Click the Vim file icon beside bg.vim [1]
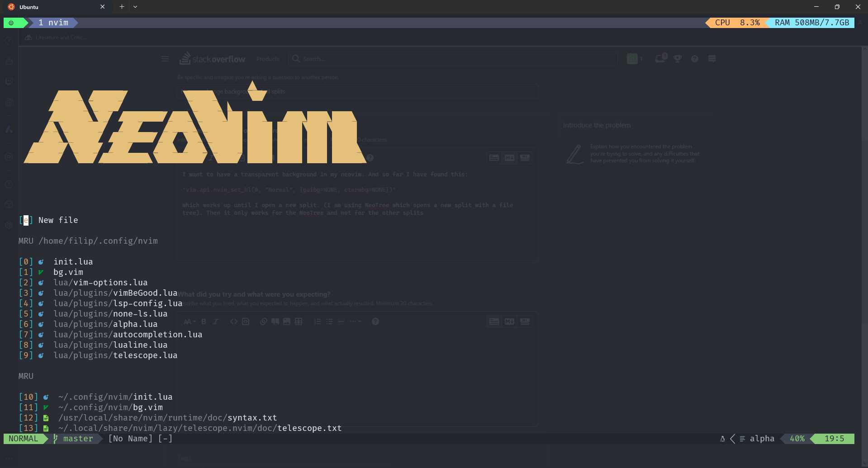Viewport: 868px width, 468px height. point(41,272)
